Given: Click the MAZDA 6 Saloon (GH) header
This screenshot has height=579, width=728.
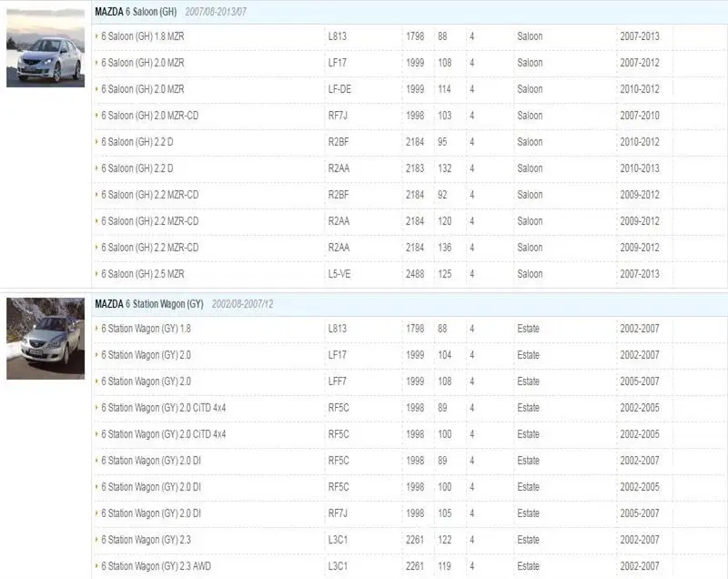Looking at the screenshot, I should 136,12.
